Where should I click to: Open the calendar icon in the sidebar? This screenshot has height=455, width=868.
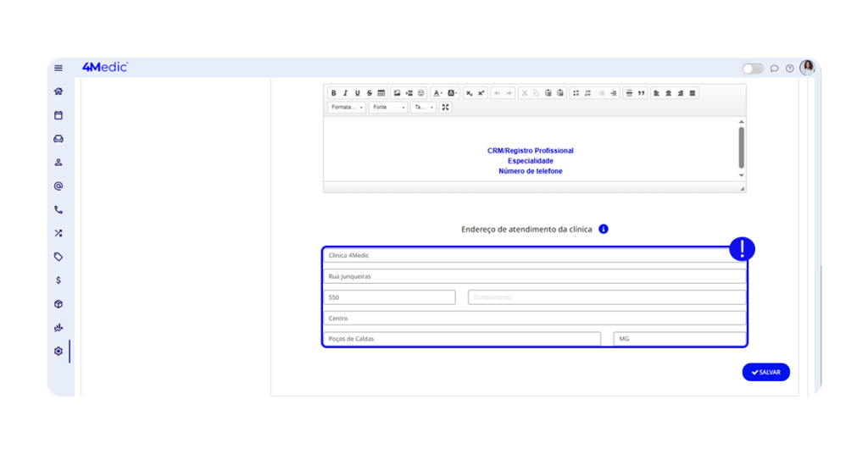coord(58,115)
